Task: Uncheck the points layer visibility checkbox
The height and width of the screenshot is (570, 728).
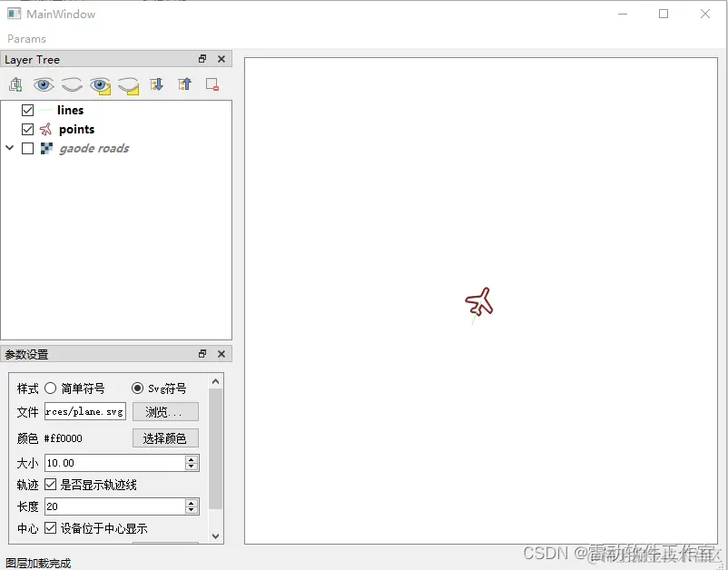Action: coord(27,129)
